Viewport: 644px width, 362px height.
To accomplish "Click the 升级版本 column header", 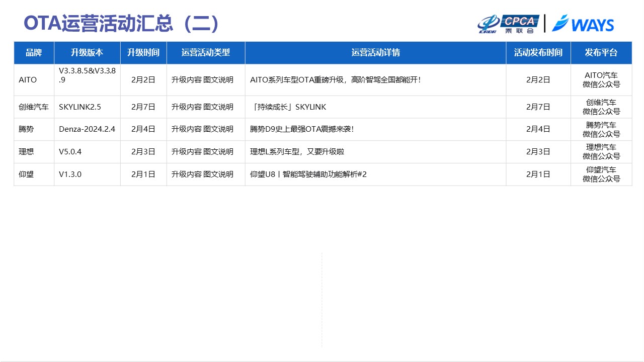I will pos(87,53).
